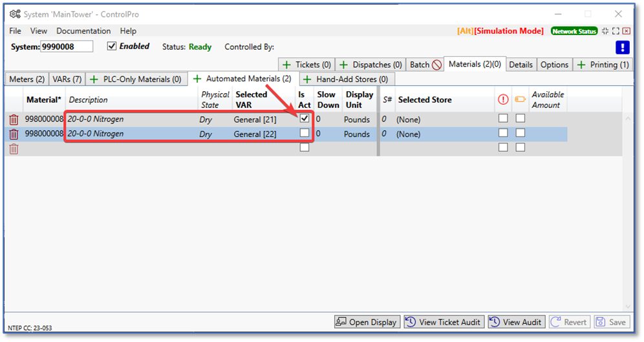Image resolution: width=644 pixels, height=342 pixels.
Task: Delete the first 20-0-0 Nitrogen row
Action: click(x=14, y=120)
